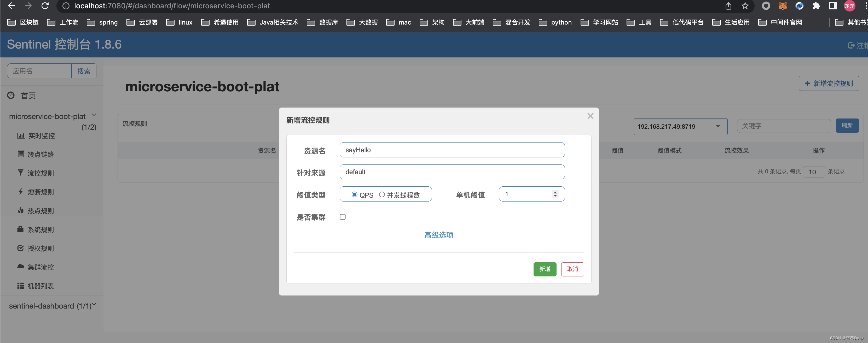
Task: Open the MetaMask fox extension
Action: tap(782, 6)
